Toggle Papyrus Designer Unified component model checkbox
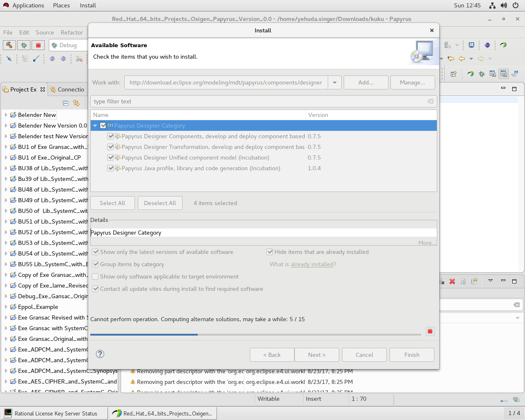Image resolution: width=525 pixels, height=420 pixels. point(110,157)
